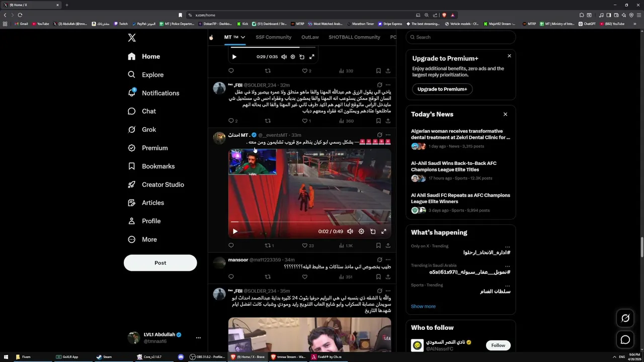Share the _eventsMT video post
This screenshot has width=644, height=362.
point(388,245)
